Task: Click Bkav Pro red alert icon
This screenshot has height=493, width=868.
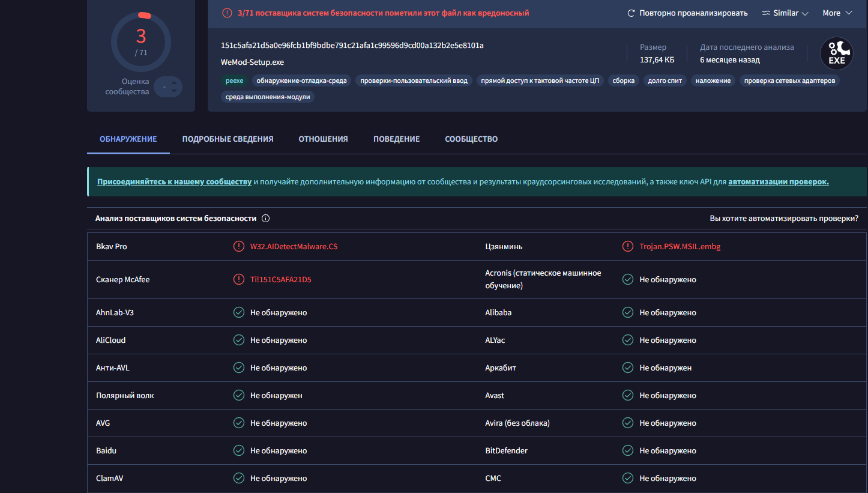Action: (238, 247)
